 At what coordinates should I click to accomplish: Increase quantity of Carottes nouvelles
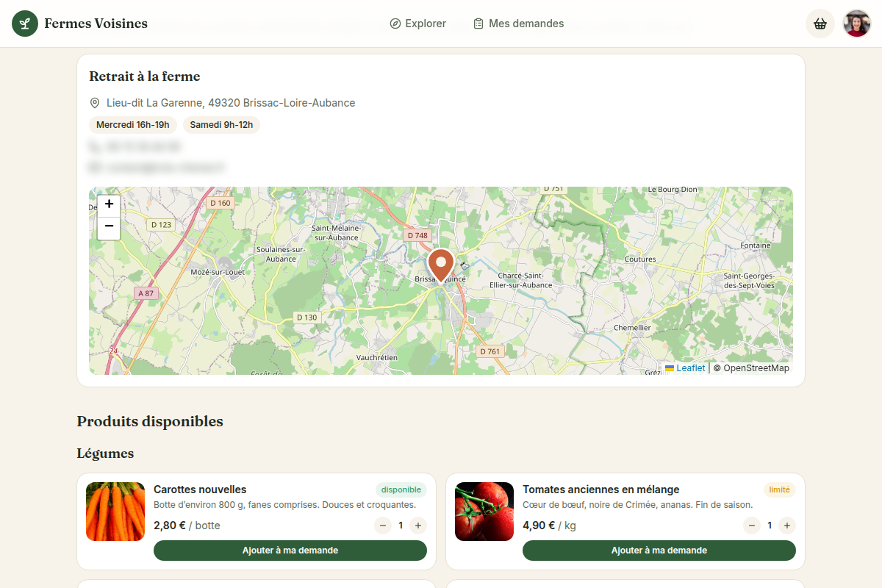point(418,526)
